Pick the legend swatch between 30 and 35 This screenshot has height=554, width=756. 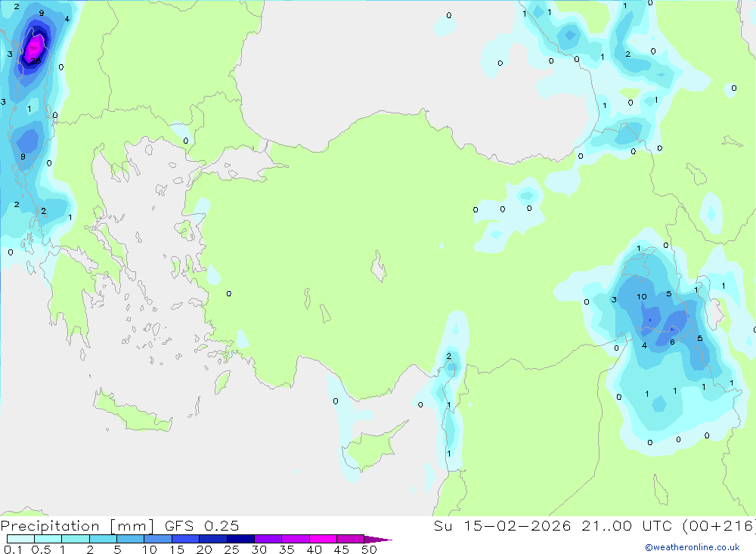(x=268, y=539)
